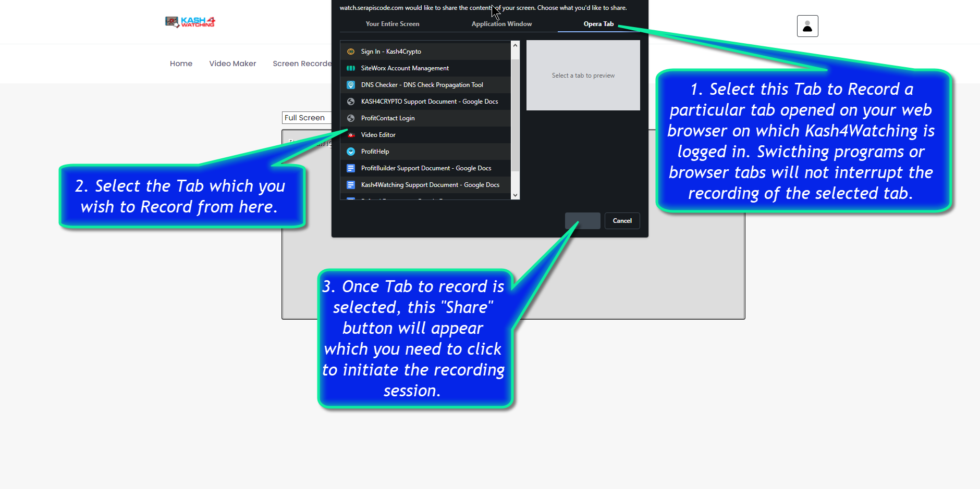Click the disabled Share button
The width and height of the screenshot is (980, 489).
tap(583, 221)
